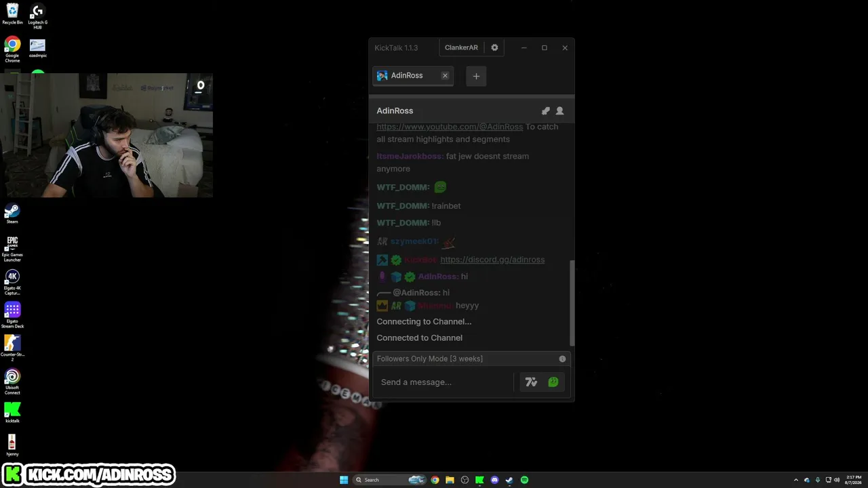Open the volume control in system tray
This screenshot has width=868, height=488.
click(837, 480)
